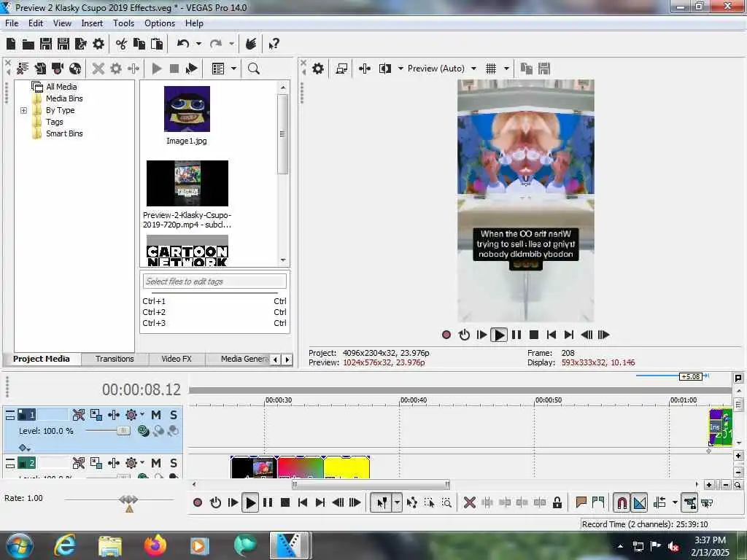Undo the last action
The width and height of the screenshot is (747, 560).
183,44
